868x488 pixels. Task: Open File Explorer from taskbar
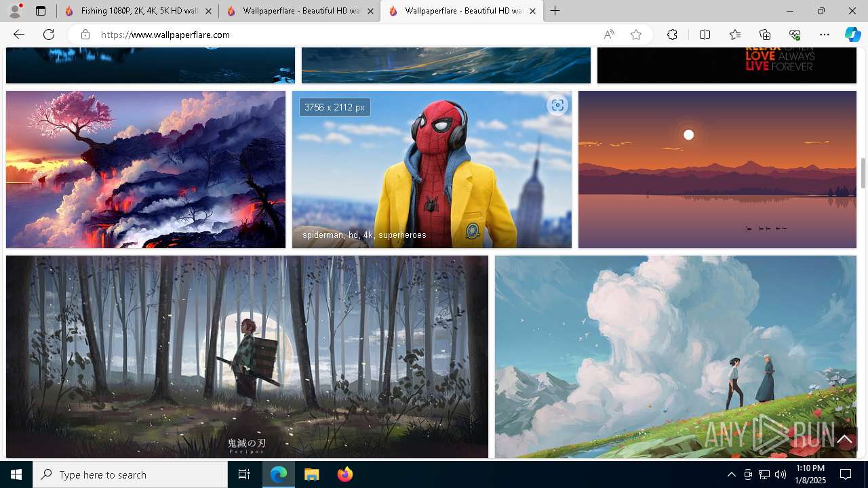point(311,474)
